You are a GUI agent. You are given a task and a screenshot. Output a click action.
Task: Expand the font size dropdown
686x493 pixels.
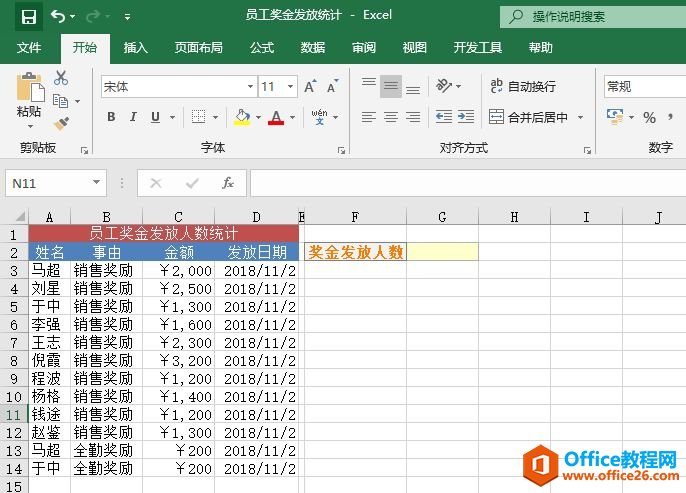291,87
